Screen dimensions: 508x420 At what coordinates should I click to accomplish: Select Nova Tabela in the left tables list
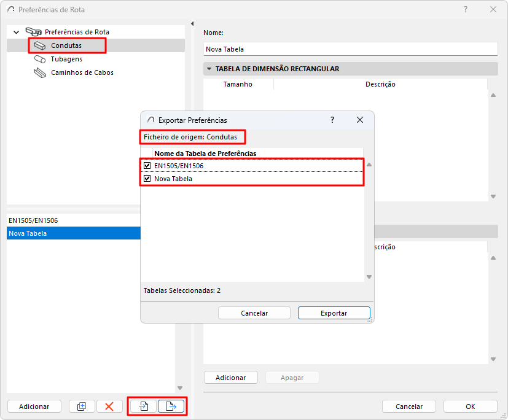tap(74, 233)
